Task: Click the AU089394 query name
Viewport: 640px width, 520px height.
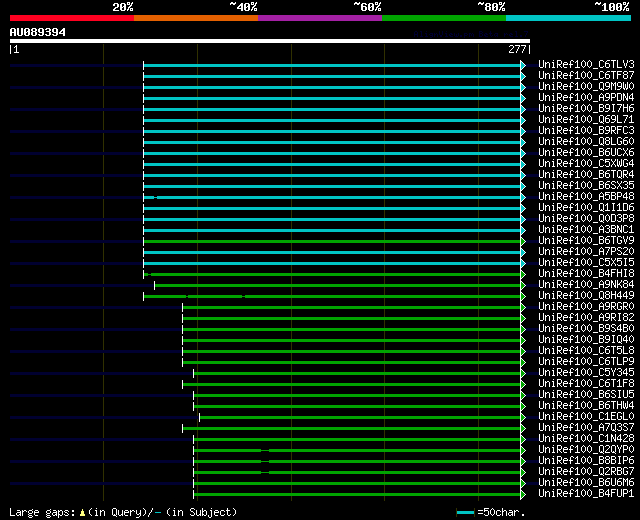Action: [x=38, y=32]
